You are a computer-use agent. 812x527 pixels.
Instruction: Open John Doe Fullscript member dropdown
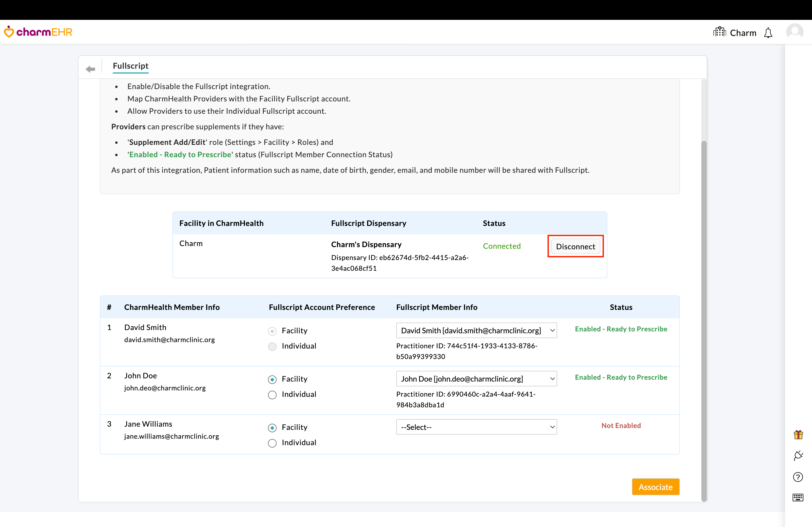(x=476, y=379)
